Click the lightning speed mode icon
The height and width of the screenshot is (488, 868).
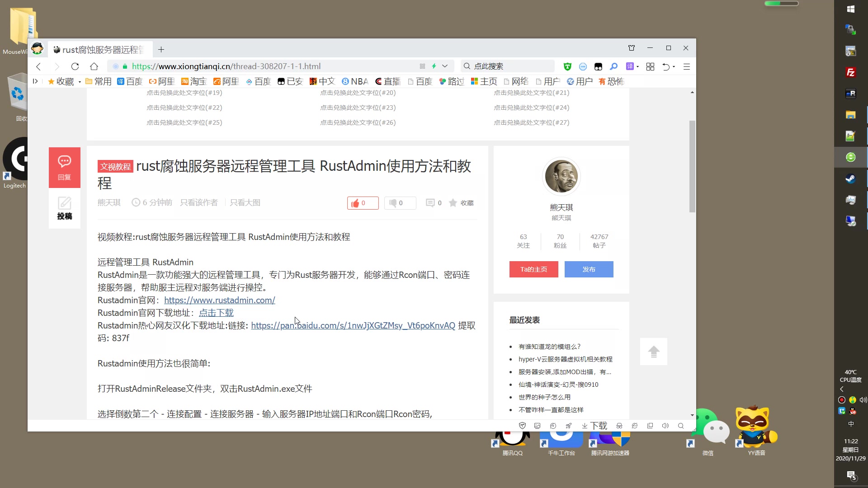(x=434, y=66)
